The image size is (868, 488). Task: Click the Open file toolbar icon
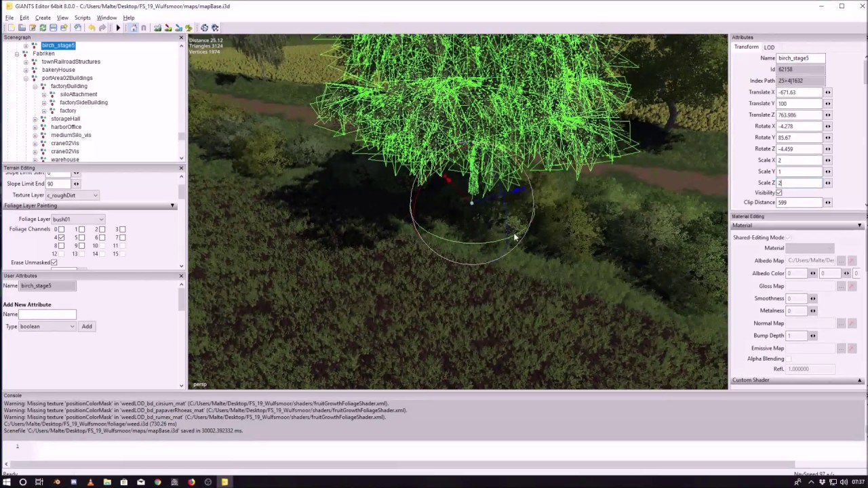[x=22, y=28]
